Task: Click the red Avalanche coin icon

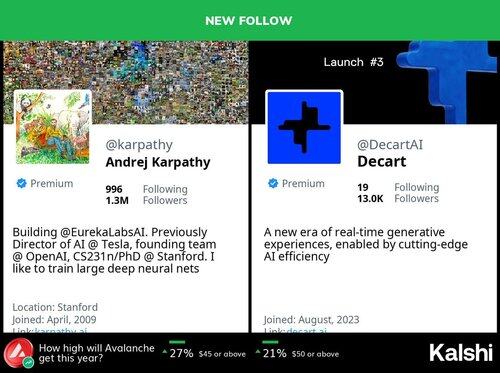Action: 19,354
